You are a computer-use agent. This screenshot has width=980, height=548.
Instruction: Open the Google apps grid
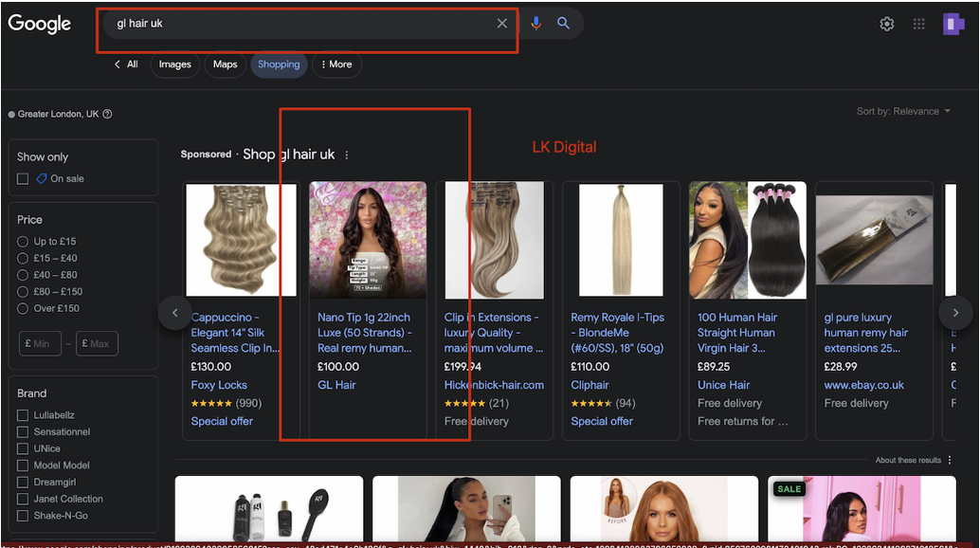pyautogui.click(x=918, y=24)
